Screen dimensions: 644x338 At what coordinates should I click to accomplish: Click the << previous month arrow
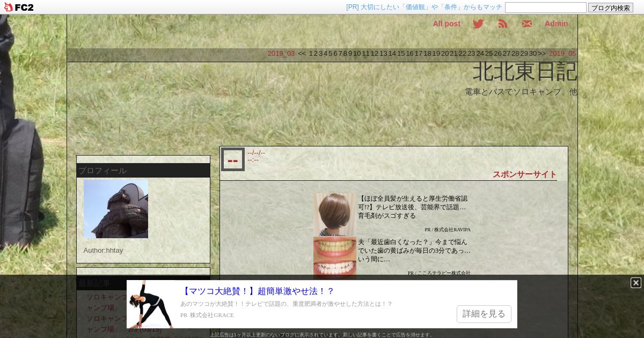(x=302, y=54)
